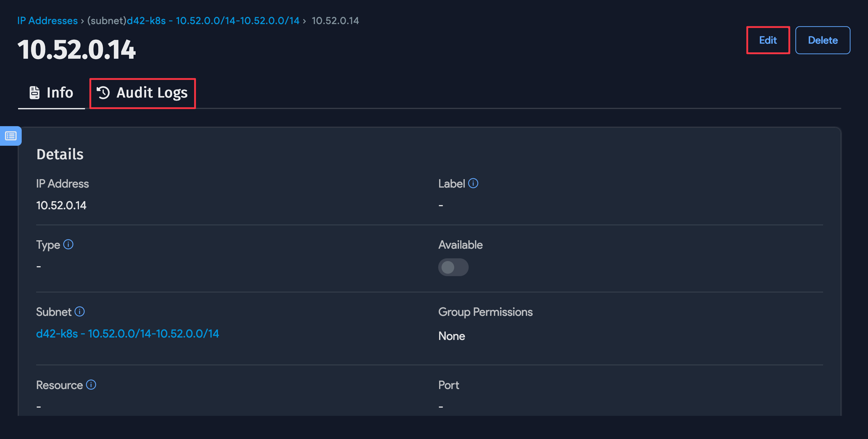This screenshot has width=868, height=439.
Task: Enable the Available toggle
Action: pyautogui.click(x=453, y=267)
